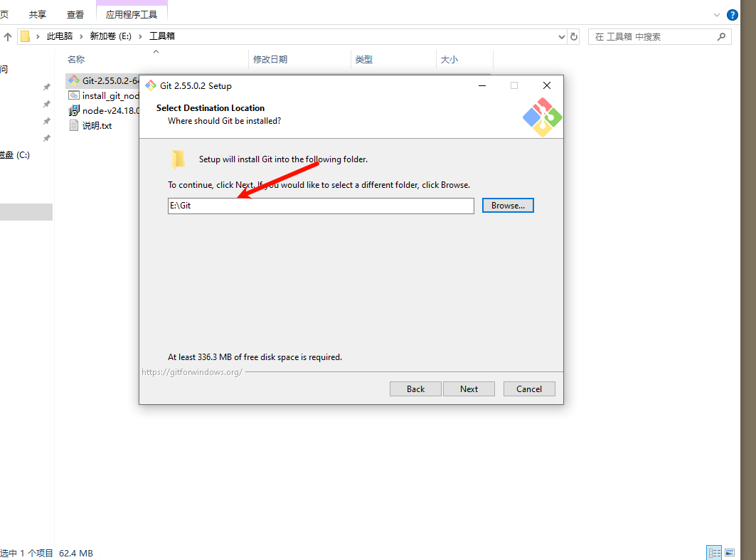Click the (C:) drive in the navigation pane

[15, 155]
